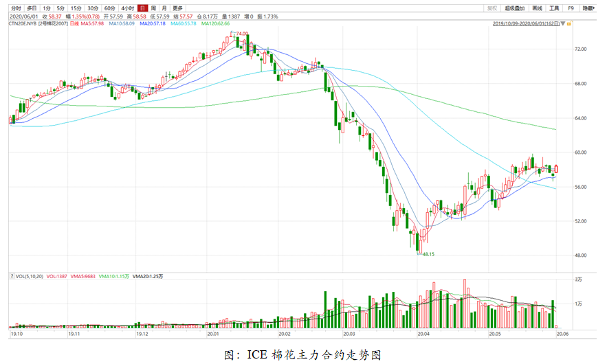Click the 74.00 high price marker
607x364 pixels.
[242, 34]
